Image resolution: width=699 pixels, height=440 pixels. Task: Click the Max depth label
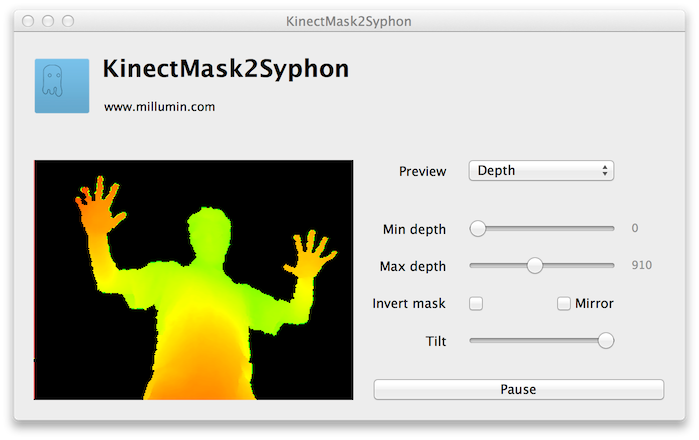click(413, 267)
